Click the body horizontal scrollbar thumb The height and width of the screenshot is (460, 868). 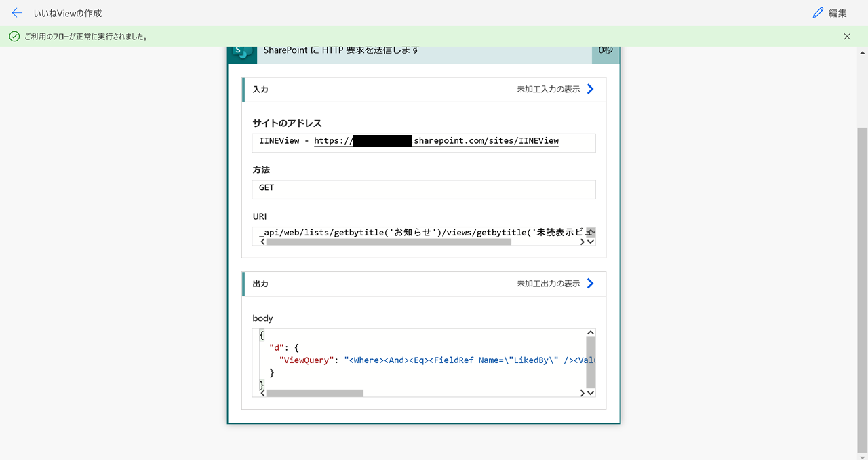pyautogui.click(x=315, y=394)
